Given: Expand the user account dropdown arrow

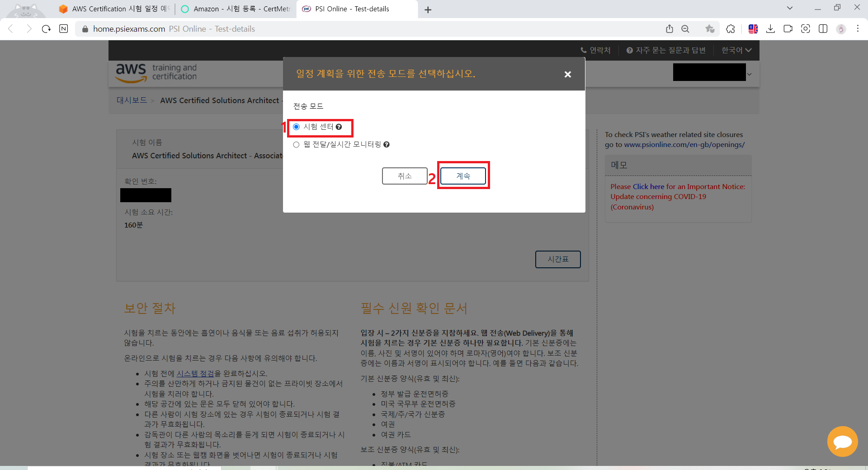Looking at the screenshot, I should (x=749, y=74).
